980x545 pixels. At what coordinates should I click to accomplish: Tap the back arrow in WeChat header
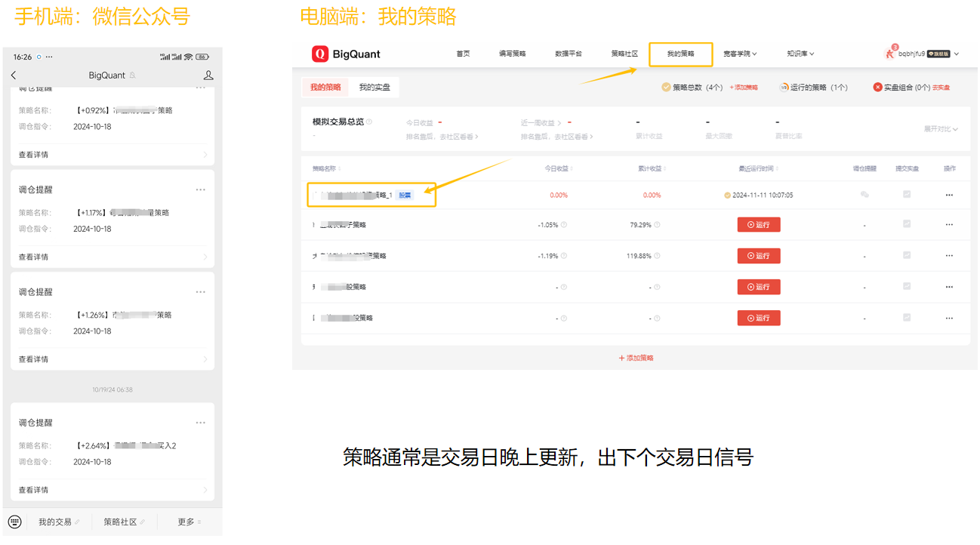14,75
